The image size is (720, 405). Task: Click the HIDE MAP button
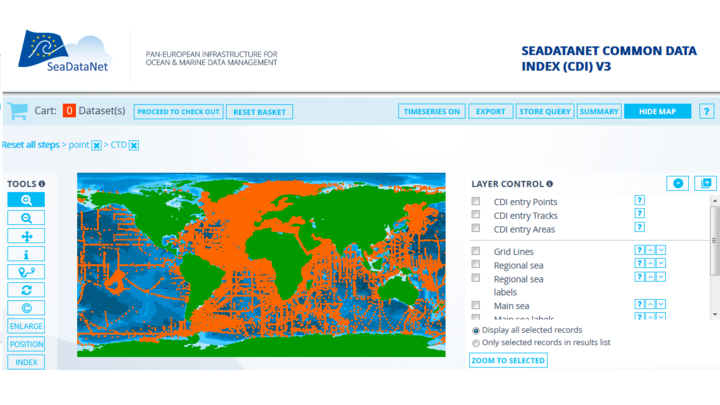click(x=658, y=111)
